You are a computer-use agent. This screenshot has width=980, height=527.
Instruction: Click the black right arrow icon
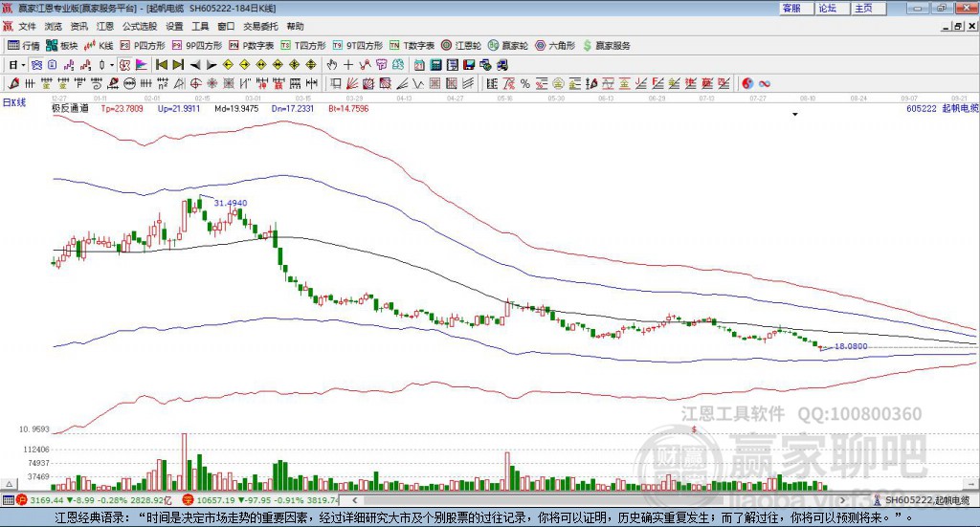pos(212,65)
